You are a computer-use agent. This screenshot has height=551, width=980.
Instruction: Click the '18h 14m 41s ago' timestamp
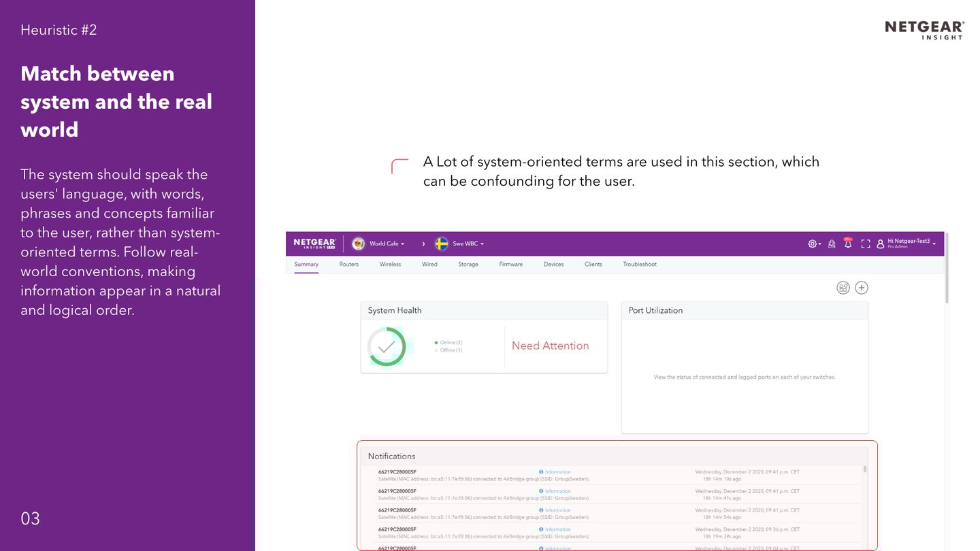pos(722,498)
